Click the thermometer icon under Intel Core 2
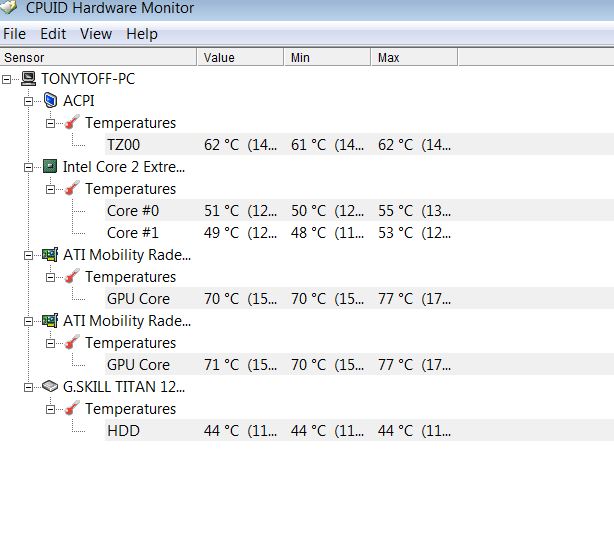 [72, 188]
